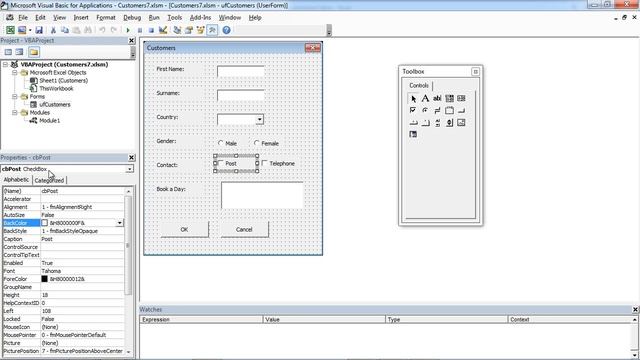Screen dimensions: 640x360
Task: Open Properties Window toolbar icon
Action: coord(189,30)
